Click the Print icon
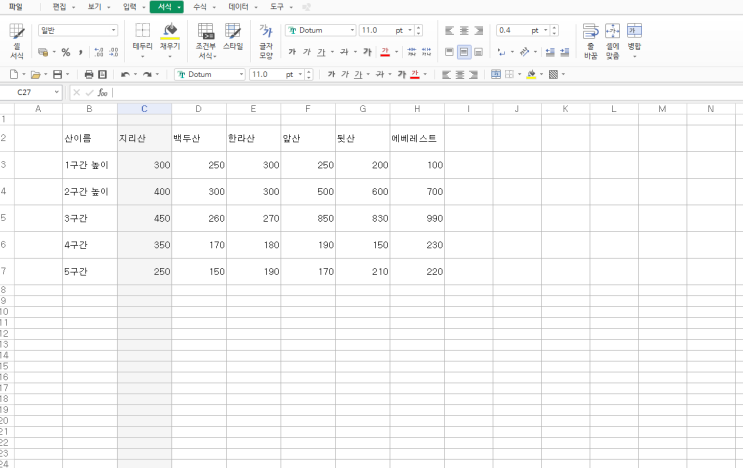Image resolution: width=743 pixels, height=468 pixels. pyautogui.click(x=89, y=74)
